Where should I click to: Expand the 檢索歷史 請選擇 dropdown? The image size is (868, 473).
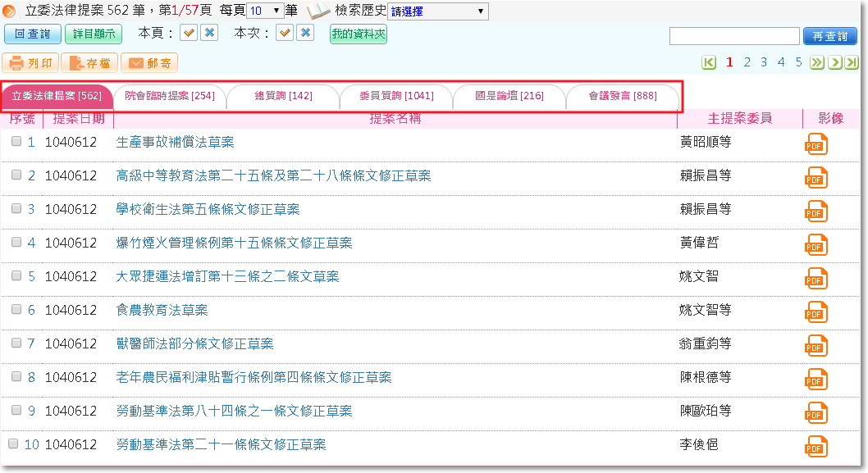tap(437, 12)
